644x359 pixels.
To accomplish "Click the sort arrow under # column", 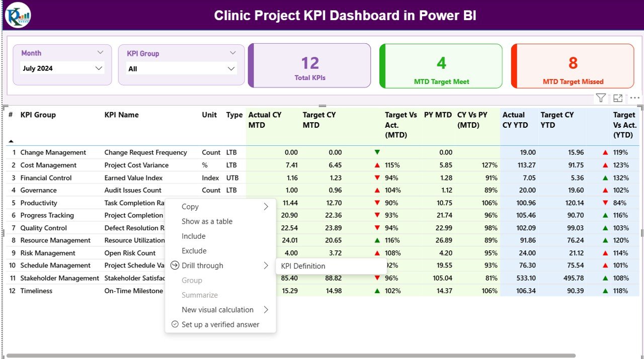I will [x=11, y=141].
